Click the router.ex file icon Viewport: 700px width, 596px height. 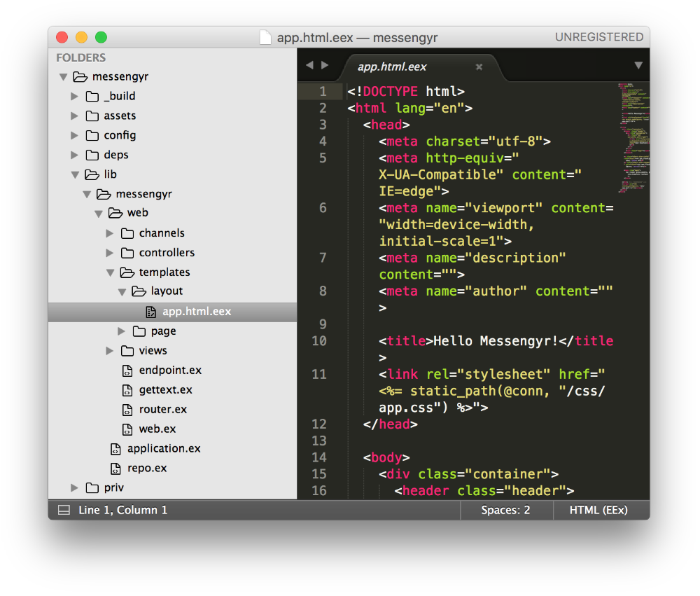pyautogui.click(x=127, y=410)
